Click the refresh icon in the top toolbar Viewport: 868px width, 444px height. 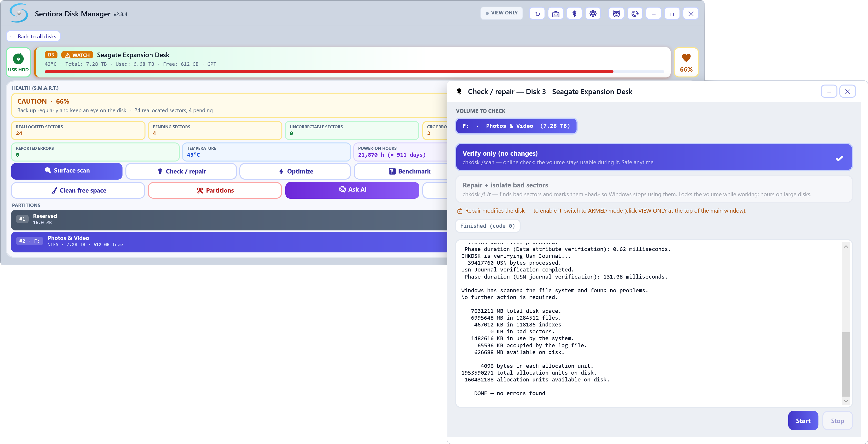[537, 14]
